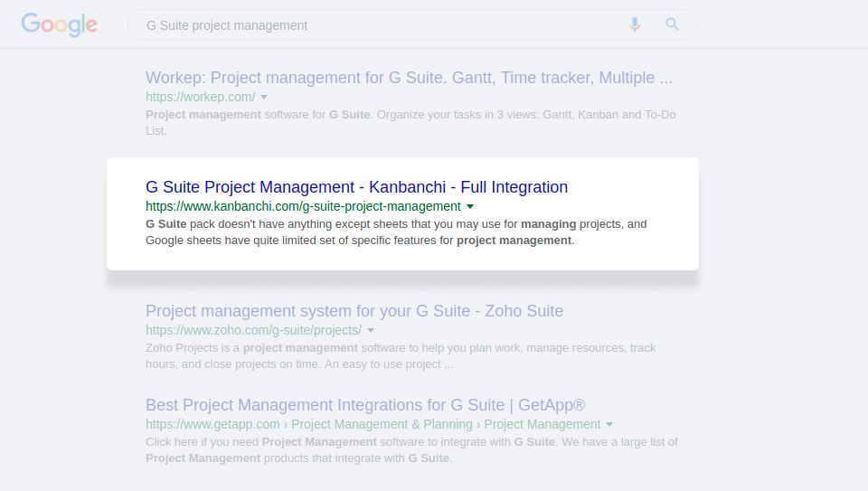Click the Kanbanchi snippet text about G Suite pack
Image resolution: width=868 pixels, height=491 pixels.
pyautogui.click(x=396, y=232)
